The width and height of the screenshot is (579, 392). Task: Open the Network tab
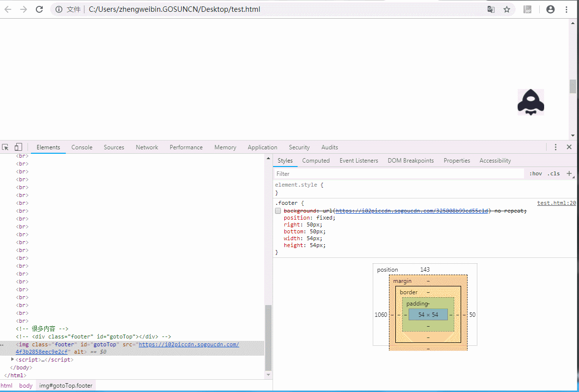pyautogui.click(x=147, y=147)
